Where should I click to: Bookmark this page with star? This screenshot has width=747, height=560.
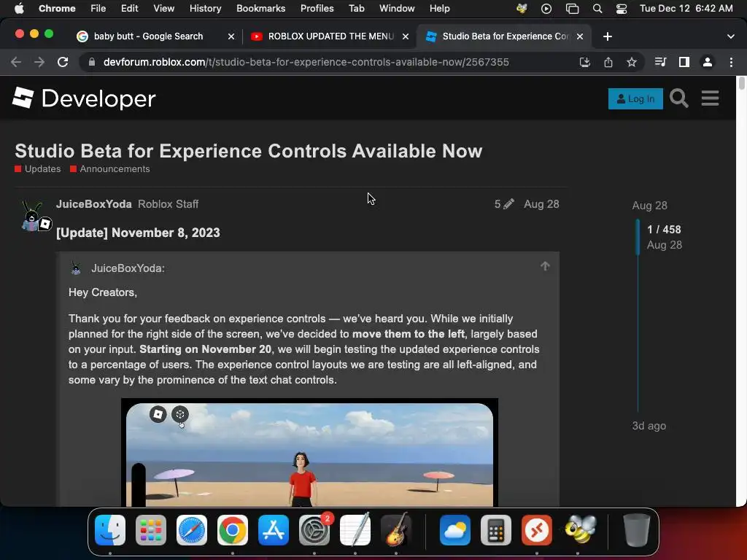pos(632,62)
